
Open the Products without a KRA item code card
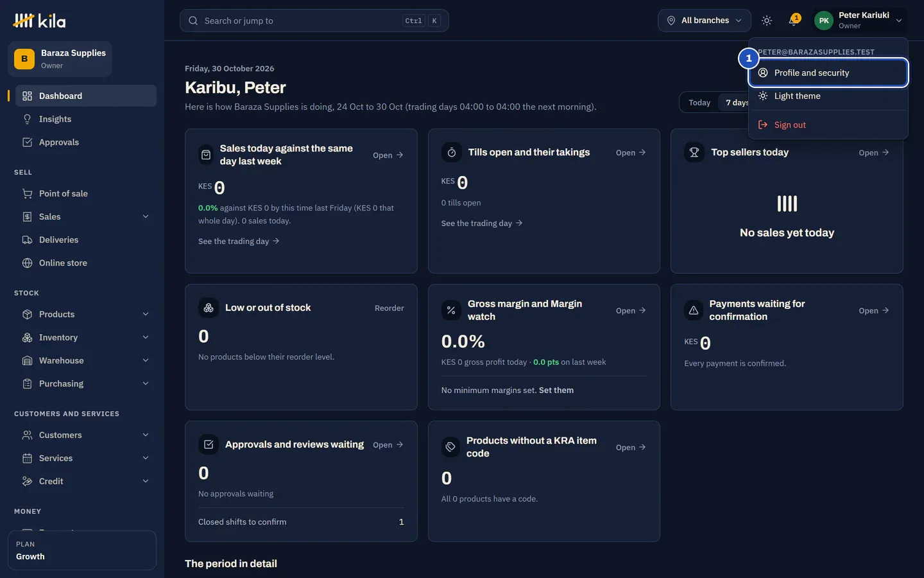tap(631, 447)
